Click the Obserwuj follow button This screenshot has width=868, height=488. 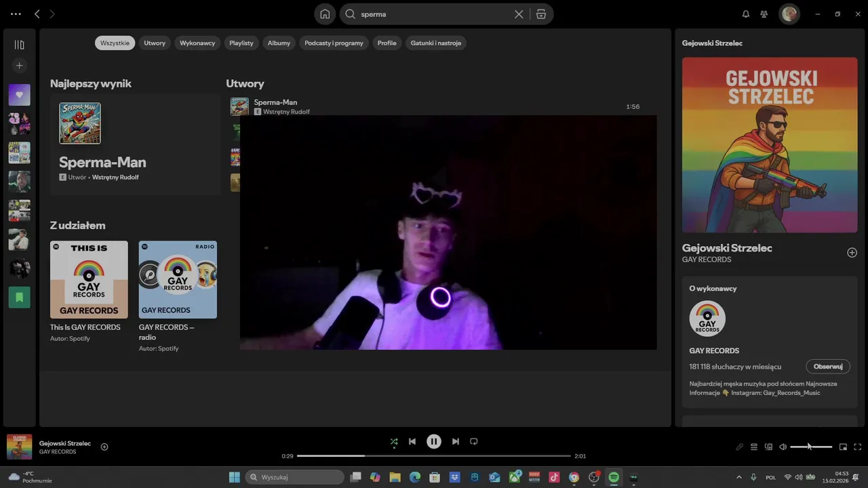pos(828,366)
